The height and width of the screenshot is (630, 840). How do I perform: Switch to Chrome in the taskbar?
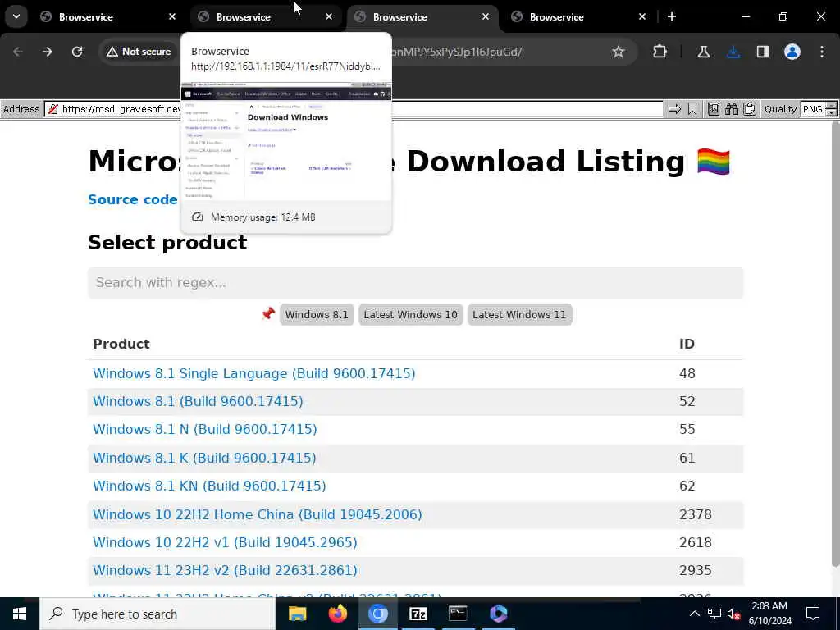click(377, 614)
